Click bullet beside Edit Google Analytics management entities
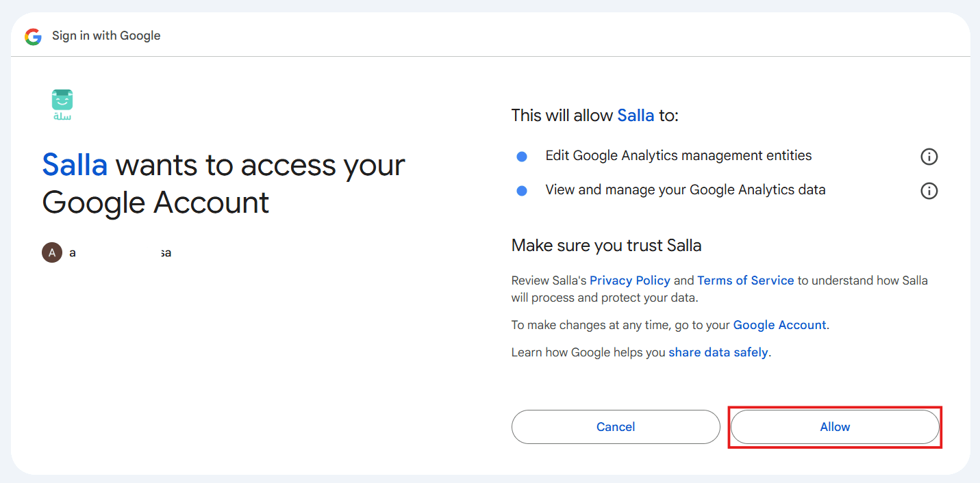The image size is (980, 483). click(522, 157)
